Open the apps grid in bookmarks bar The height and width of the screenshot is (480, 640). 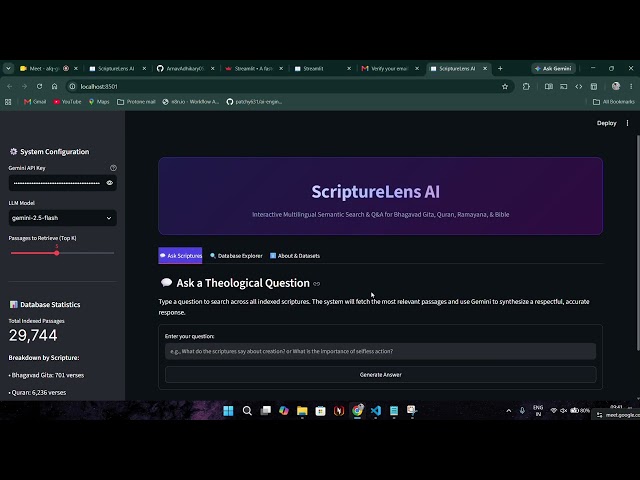coord(8,102)
